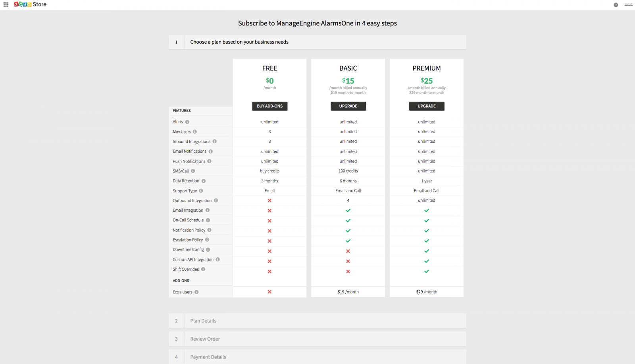Click the $25 Premium price
This screenshot has height=364, width=635.
[427, 80]
